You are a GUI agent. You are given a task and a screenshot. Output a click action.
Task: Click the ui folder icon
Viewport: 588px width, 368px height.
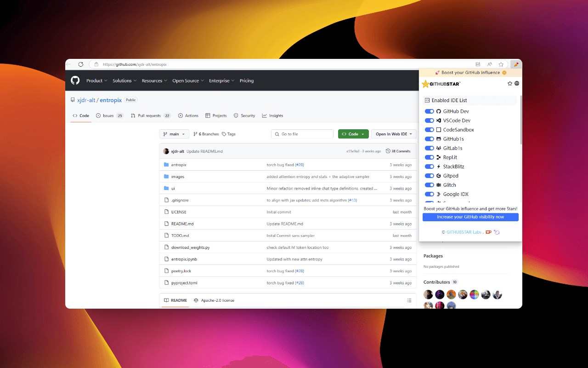coord(166,188)
